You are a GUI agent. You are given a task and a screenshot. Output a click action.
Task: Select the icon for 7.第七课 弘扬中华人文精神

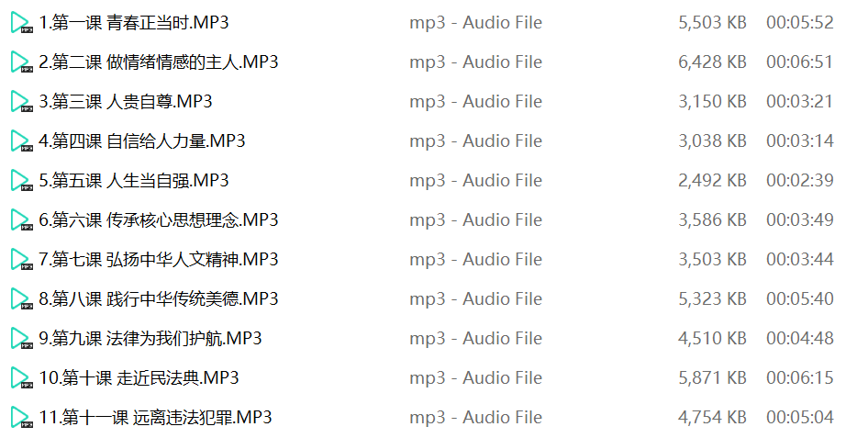click(22, 260)
